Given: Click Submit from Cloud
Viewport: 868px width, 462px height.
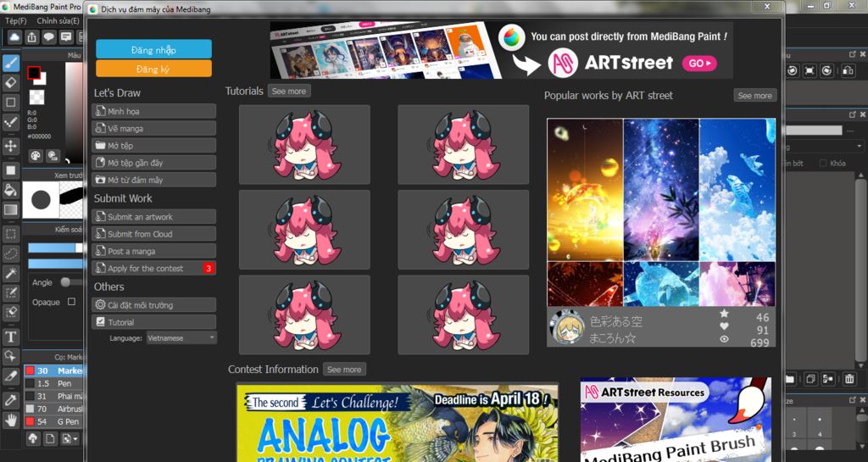Looking at the screenshot, I should (x=154, y=234).
